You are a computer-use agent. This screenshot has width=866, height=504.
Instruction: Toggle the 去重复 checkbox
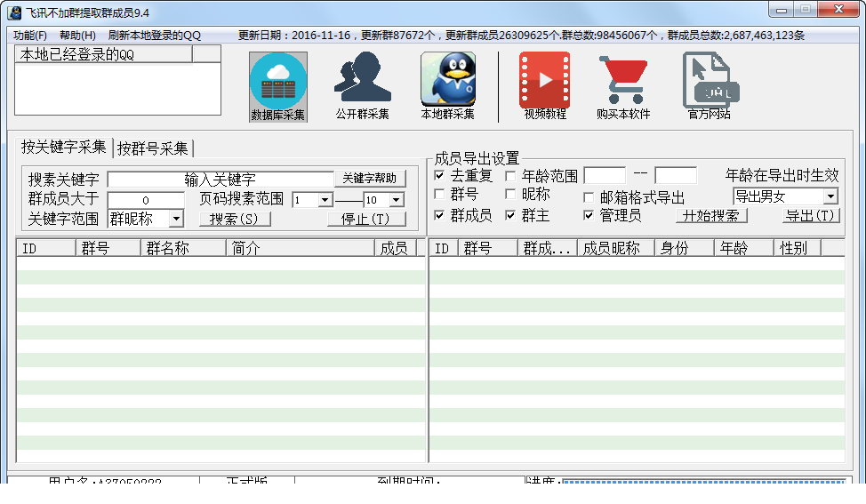(x=439, y=175)
